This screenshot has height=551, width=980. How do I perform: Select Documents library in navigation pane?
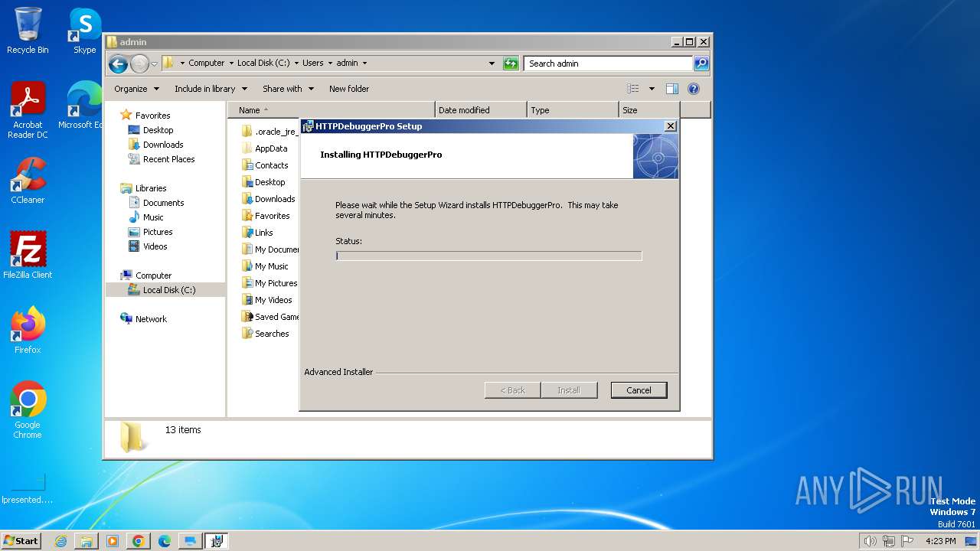163,203
